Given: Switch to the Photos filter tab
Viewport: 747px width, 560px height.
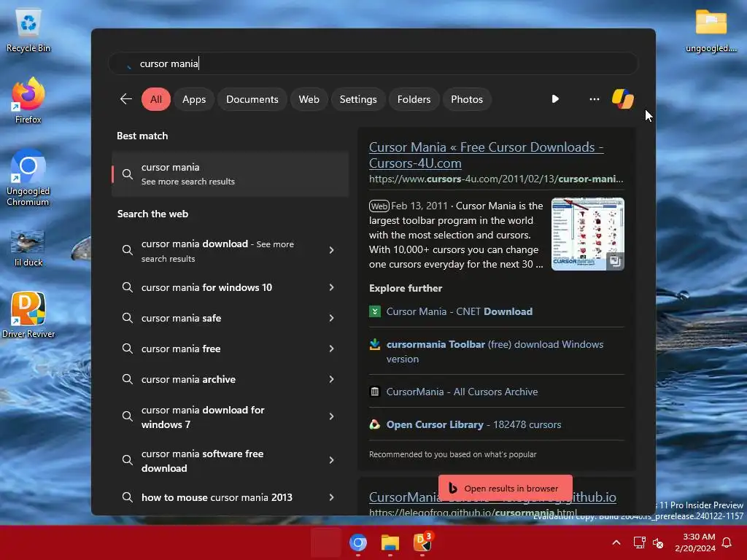Looking at the screenshot, I should pos(467,99).
